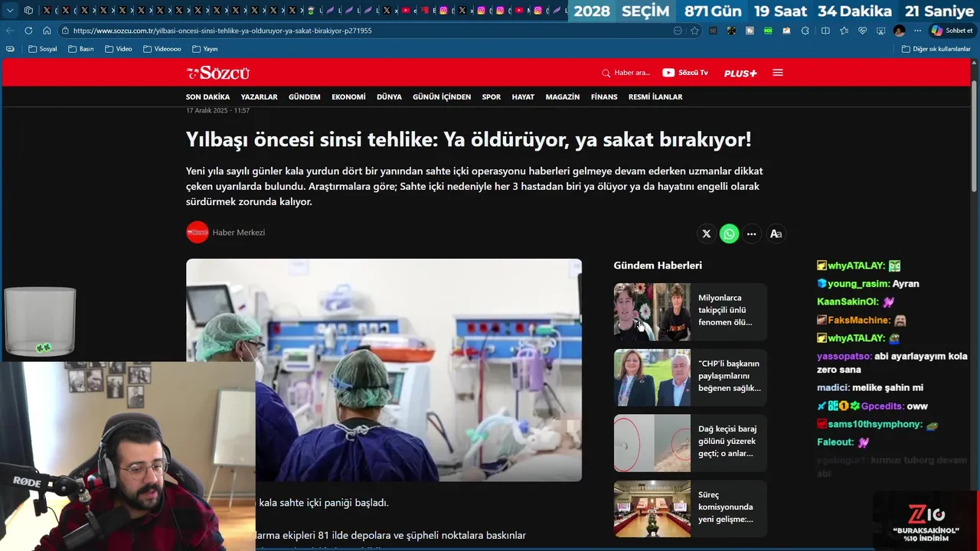Open the Video bookmarks folder
This screenshot has height=551, width=980.
click(x=119, y=49)
